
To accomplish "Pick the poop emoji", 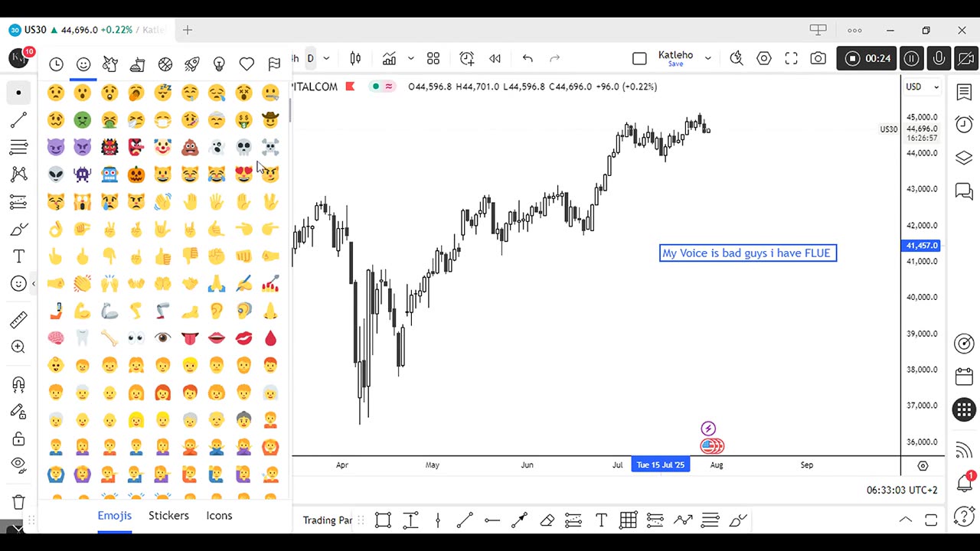I will (190, 147).
